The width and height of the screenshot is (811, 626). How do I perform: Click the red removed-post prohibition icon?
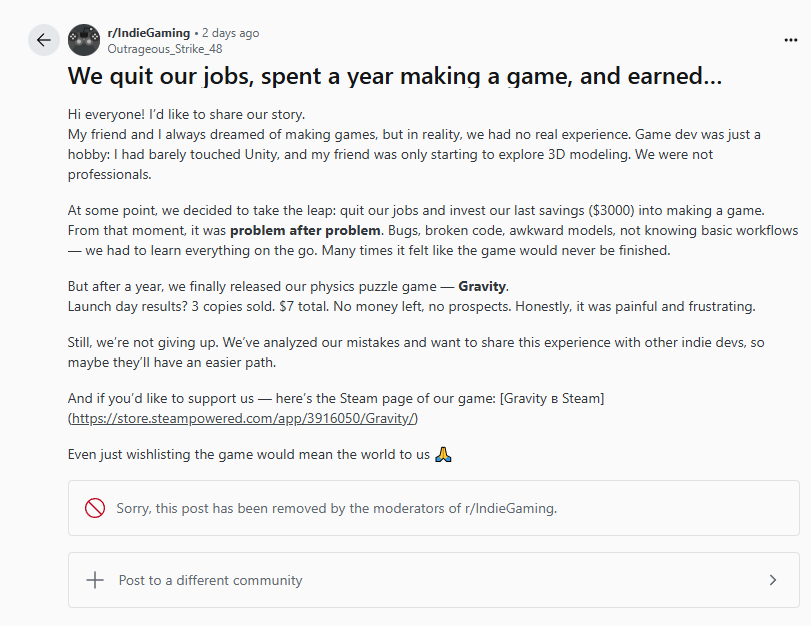(x=95, y=508)
